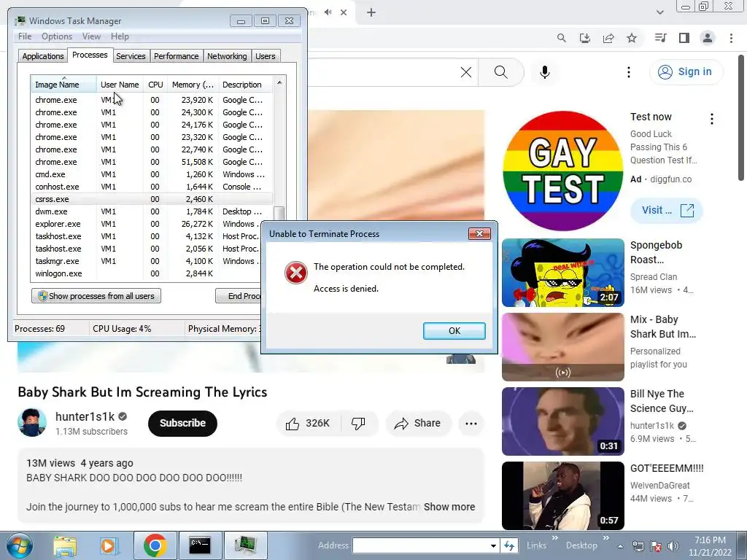Sort processes by Image Name column
Image resolution: width=747 pixels, height=560 pixels.
coord(64,85)
